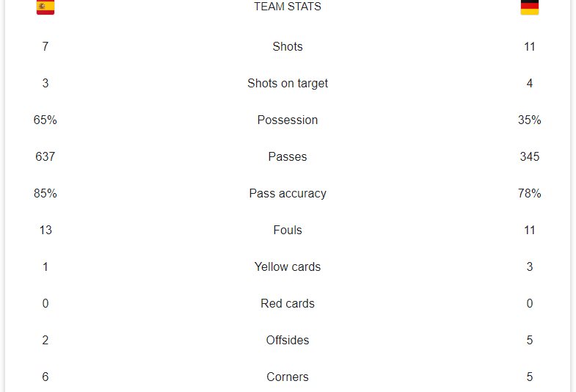This screenshot has height=392, width=576.
Task: Select the Shots on target label
Action: (288, 84)
